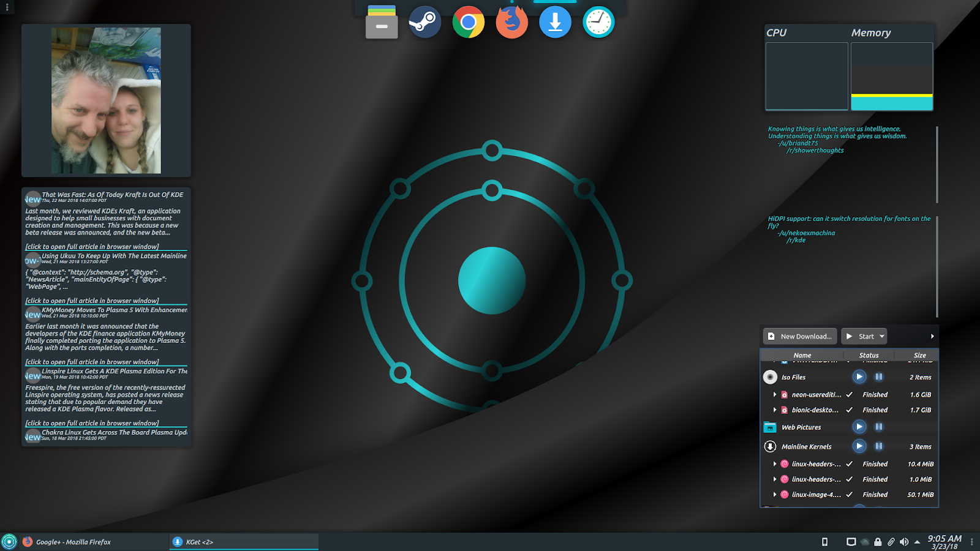Select the Iso Files group row label
This screenshot has height=551, width=980.
pos(793,378)
